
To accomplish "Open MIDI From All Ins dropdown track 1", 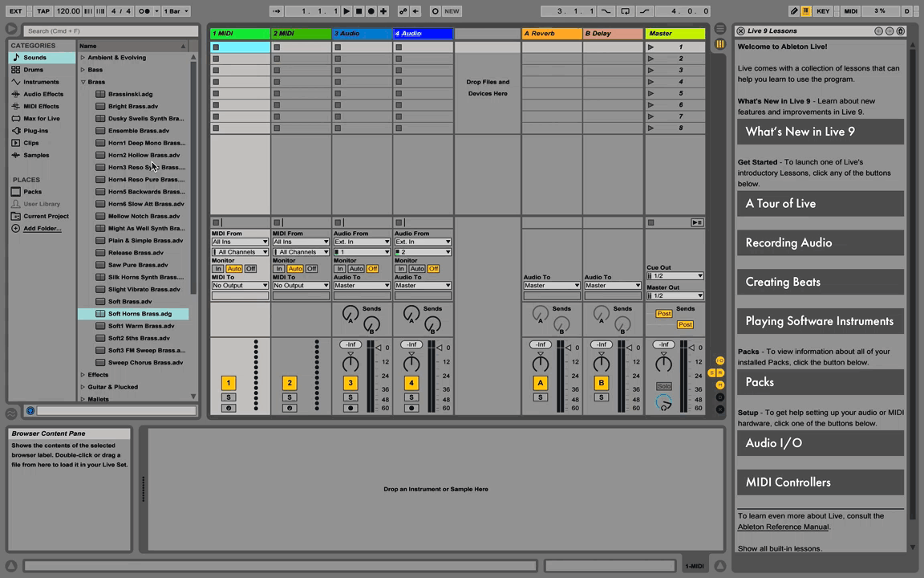I will tap(240, 242).
